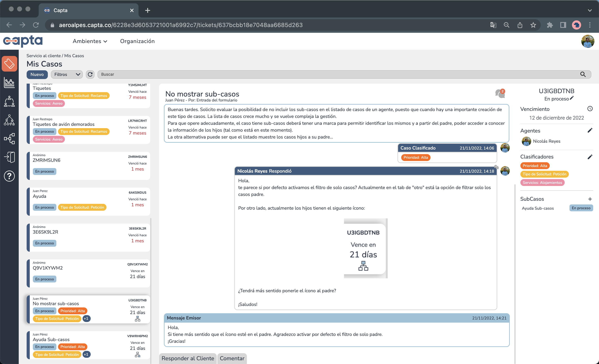
Task: Select the Responder al Cliente tab
Action: (x=188, y=358)
